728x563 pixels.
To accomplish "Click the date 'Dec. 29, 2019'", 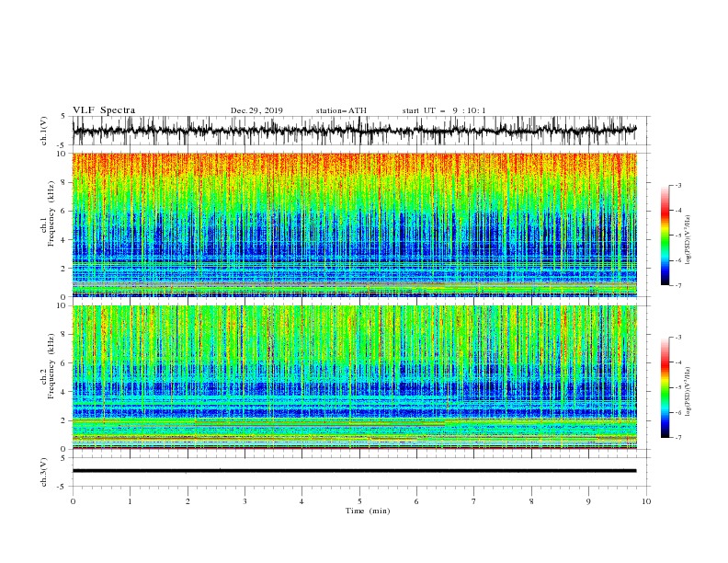I will [256, 110].
